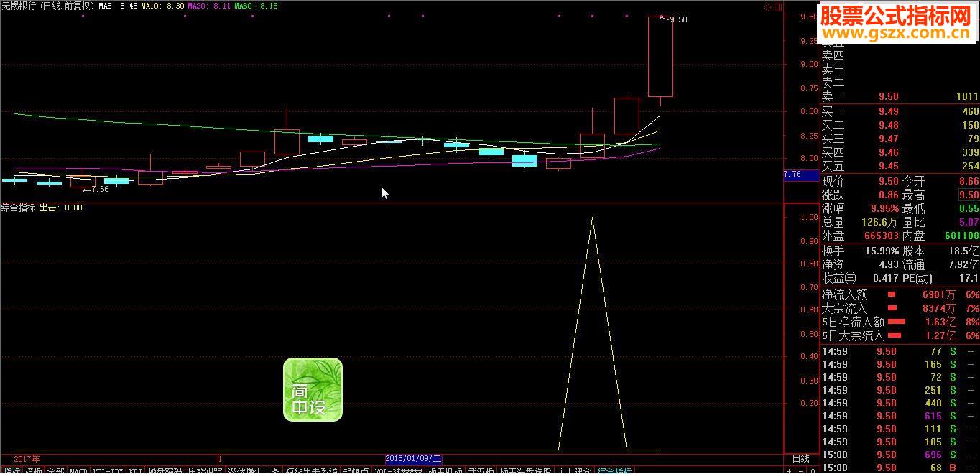Viewport: 980px width, 474px height.
Task: Click the 买五 bid row at 9.45
Action: point(900,166)
